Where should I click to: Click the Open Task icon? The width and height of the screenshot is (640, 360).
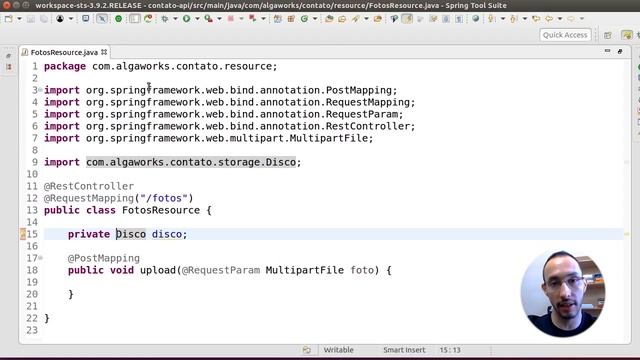click(342, 19)
